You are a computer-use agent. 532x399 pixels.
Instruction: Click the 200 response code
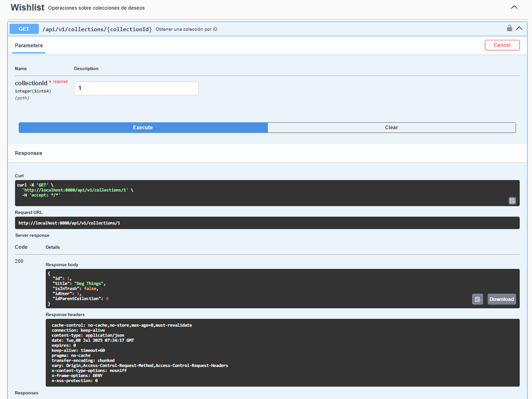(19, 261)
